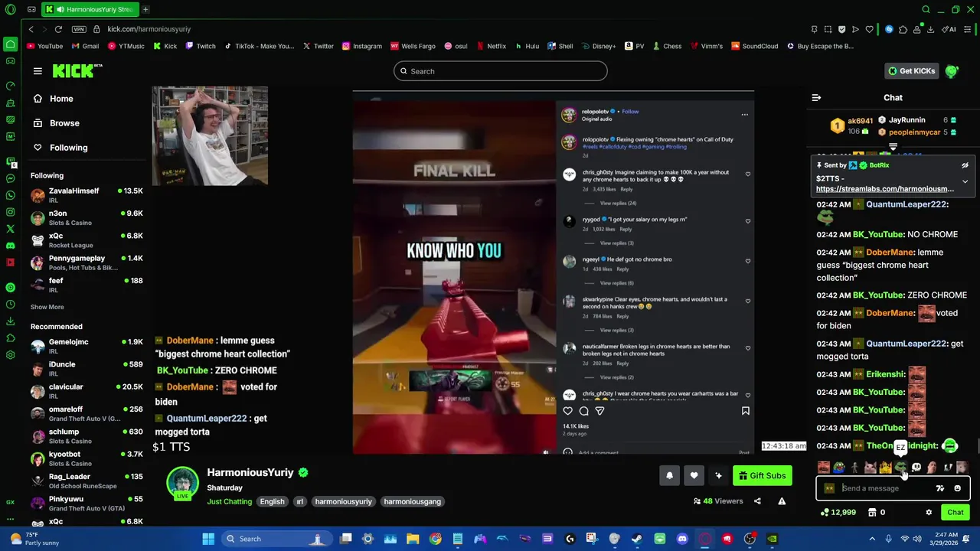
Task: Reload the page in browser toolbar
Action: pos(58,29)
